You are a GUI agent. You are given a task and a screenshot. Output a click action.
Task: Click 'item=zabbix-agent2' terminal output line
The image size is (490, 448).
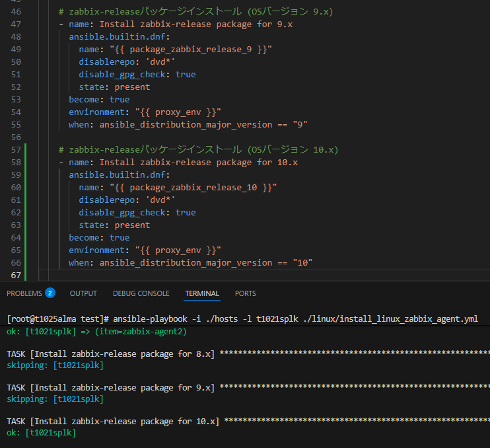[96, 332]
